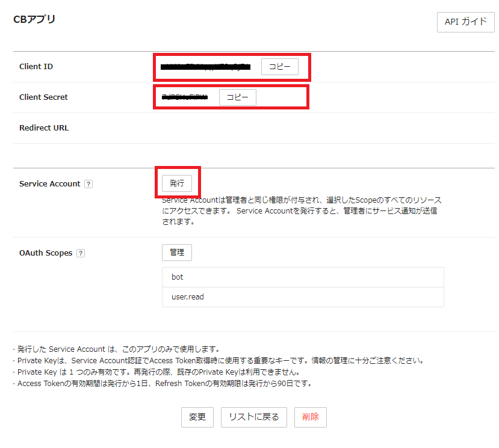Screen dimensions: 499x448
Task: Go back with リストに戻る button
Action: click(253, 417)
